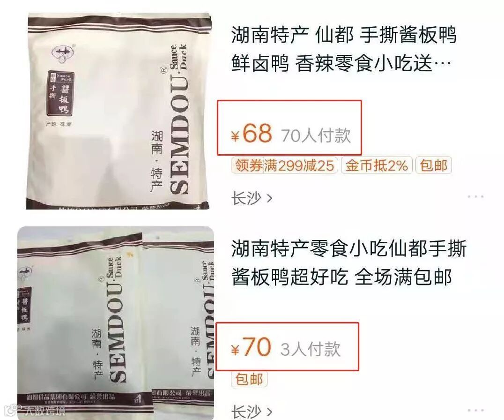Tap the 包邮 tag on second listing
This screenshot has width=504, height=420.
coord(249,379)
